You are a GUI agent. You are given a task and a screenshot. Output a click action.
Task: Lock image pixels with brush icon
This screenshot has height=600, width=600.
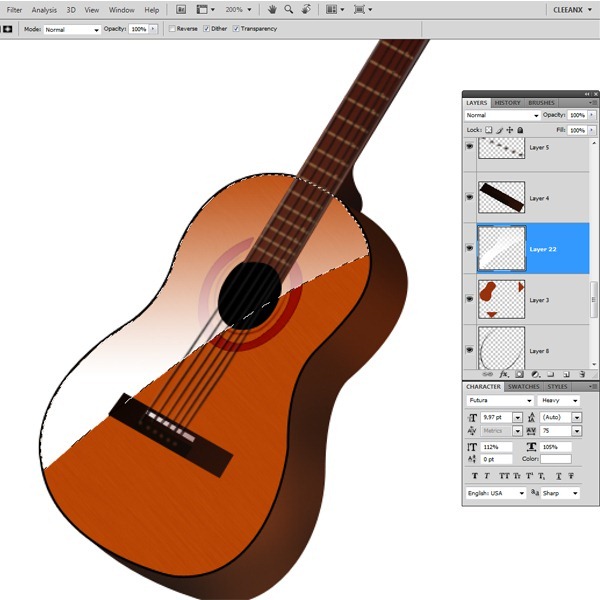click(x=499, y=130)
